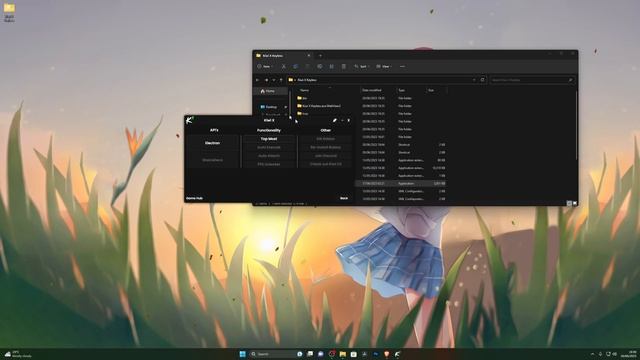Go back in File Explorer
Viewport: 640px width, 360px height.
pyautogui.click(x=258, y=80)
